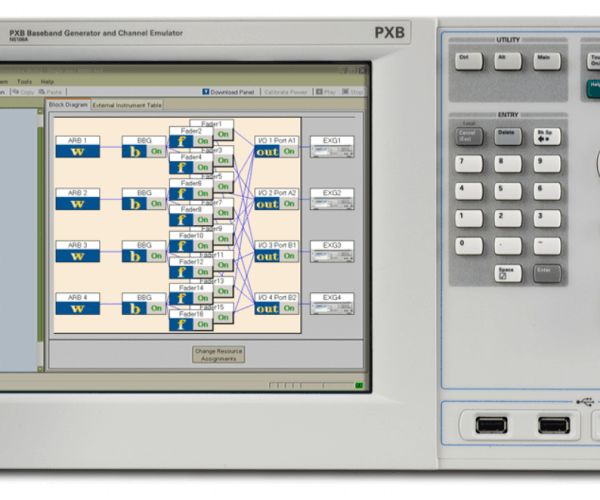Click I/O 4 Port B2 'out' icon
This screenshot has width=600, height=500.
[267, 309]
